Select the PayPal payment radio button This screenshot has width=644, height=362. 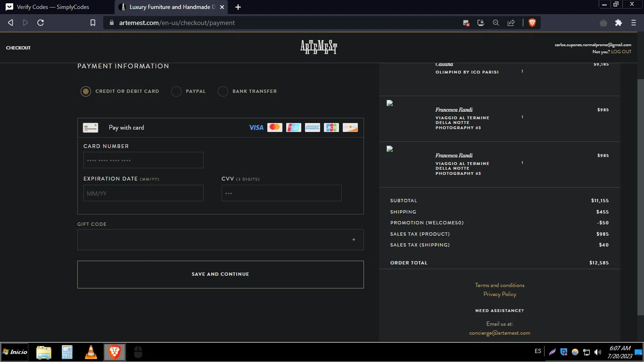176,91
